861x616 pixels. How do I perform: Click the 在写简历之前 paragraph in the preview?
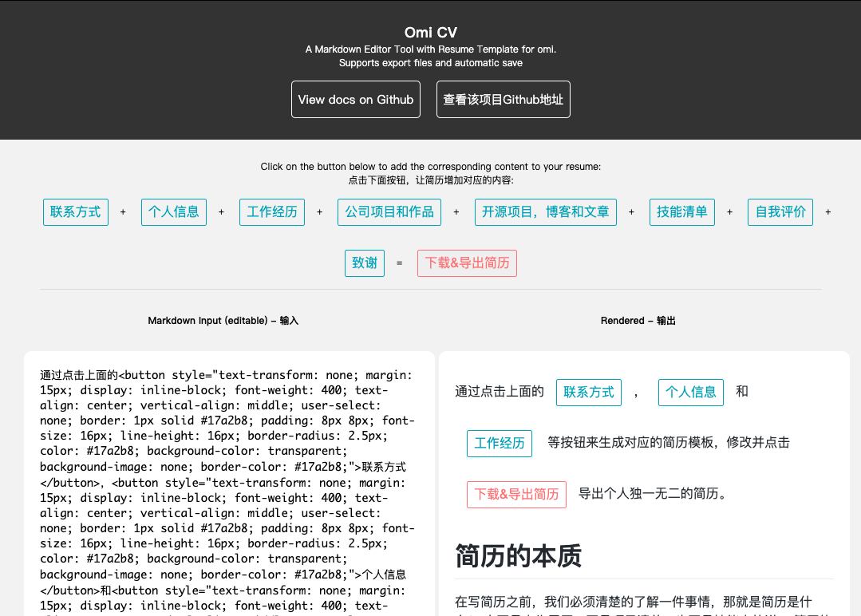[x=644, y=606]
